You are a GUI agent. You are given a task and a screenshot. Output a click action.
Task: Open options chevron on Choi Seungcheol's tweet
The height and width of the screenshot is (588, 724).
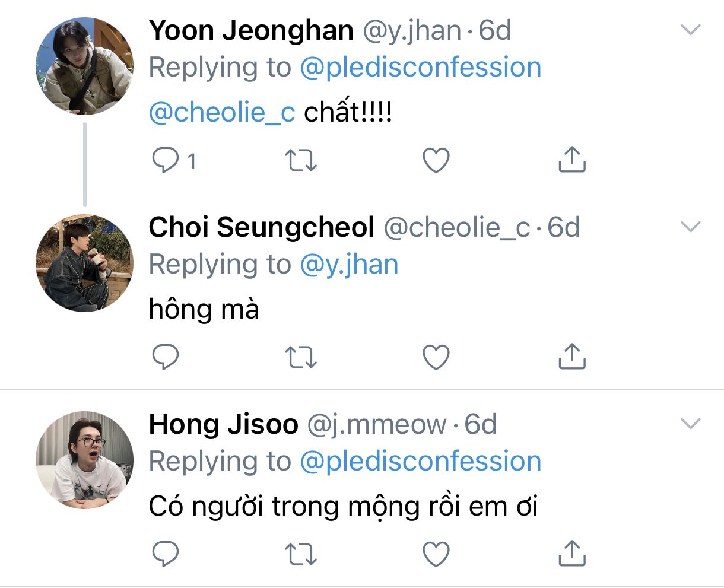click(691, 227)
